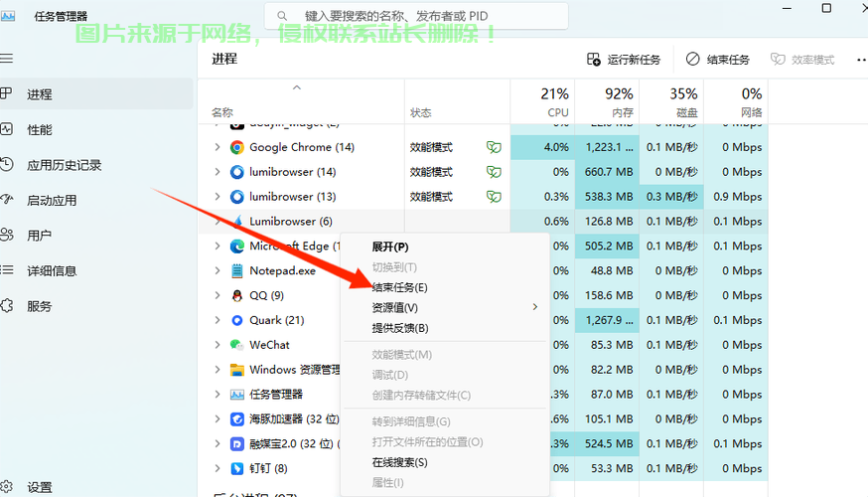Choose 在线搜索(S) in context menu
Screen dimensions: 868x497
(x=445, y=462)
